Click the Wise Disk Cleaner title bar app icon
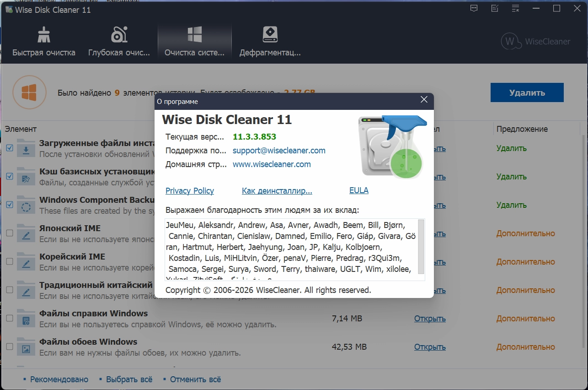Image resolution: width=588 pixels, height=390 pixels. (x=9, y=9)
